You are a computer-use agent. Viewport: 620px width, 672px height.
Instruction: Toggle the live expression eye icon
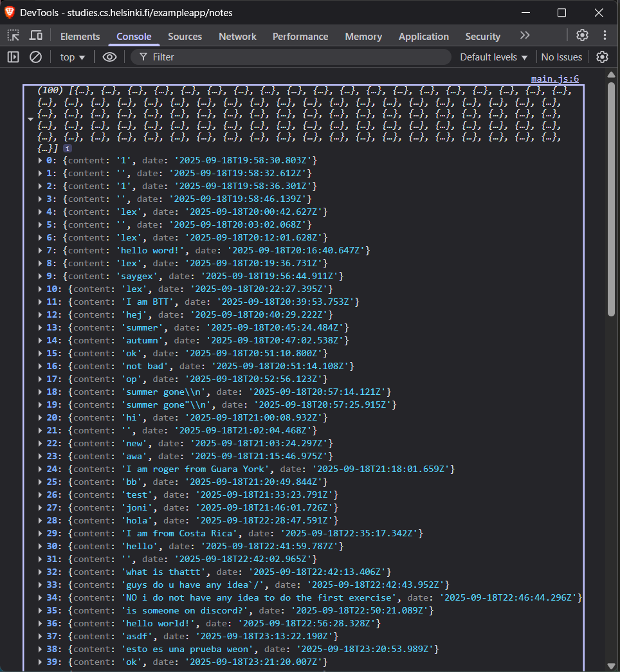click(110, 57)
